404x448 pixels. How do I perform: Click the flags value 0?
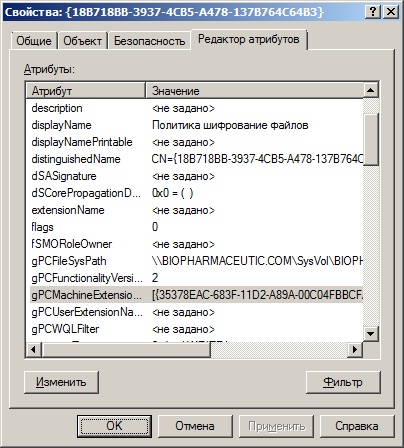tap(155, 227)
